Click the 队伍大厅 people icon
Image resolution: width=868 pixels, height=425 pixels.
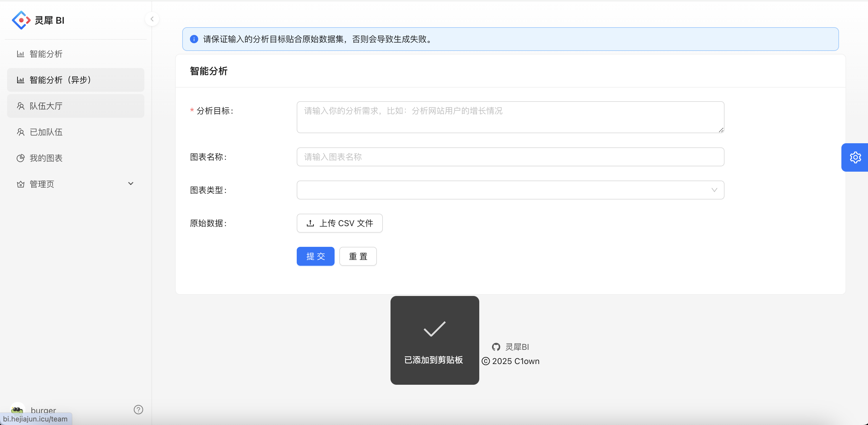(x=20, y=106)
